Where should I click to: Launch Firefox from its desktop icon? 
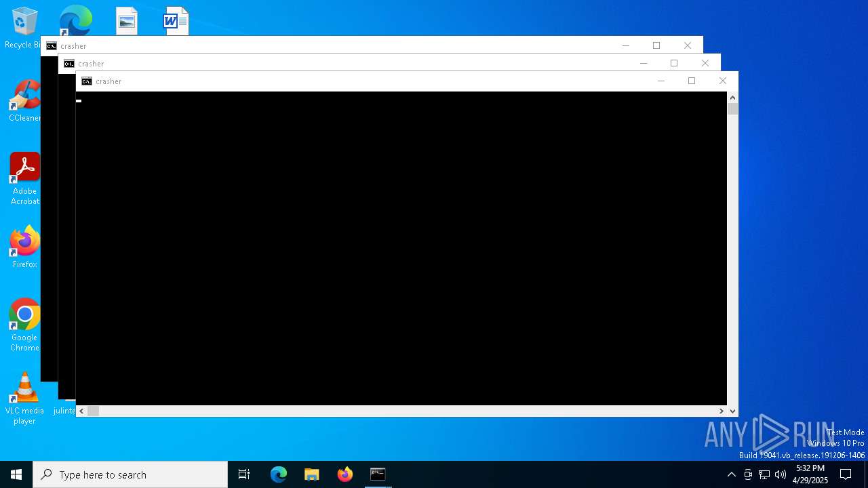[x=25, y=247]
